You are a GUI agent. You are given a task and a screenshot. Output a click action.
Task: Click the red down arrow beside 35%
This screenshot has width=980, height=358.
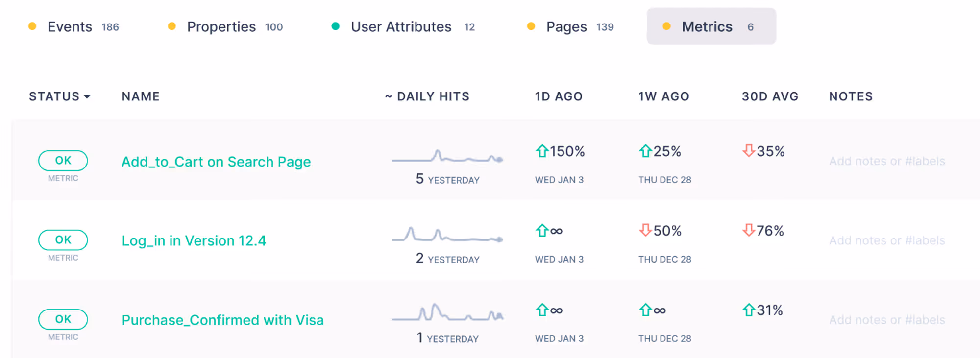click(x=749, y=151)
